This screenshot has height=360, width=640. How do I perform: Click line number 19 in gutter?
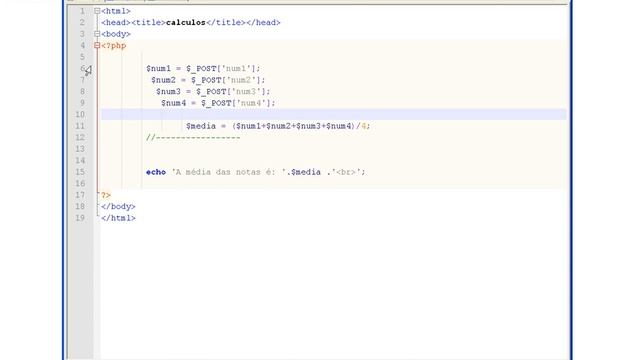[x=80, y=218]
